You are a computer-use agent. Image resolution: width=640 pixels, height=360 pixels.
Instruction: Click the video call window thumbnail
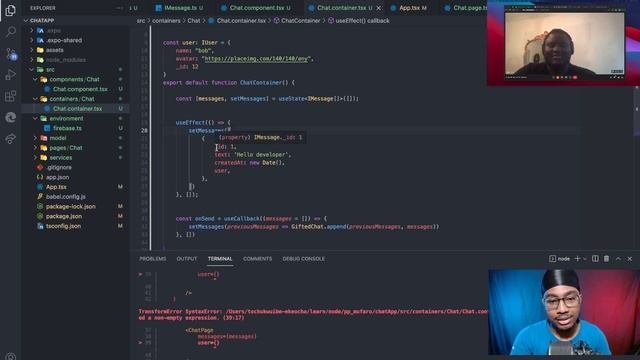click(x=563, y=44)
